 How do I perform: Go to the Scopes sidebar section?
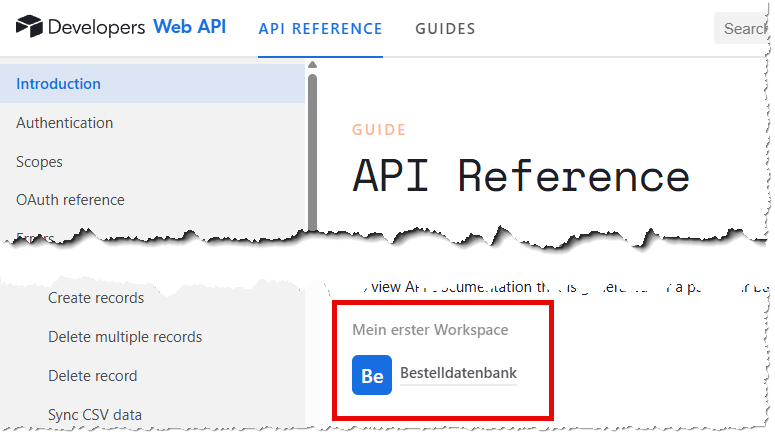(x=39, y=162)
